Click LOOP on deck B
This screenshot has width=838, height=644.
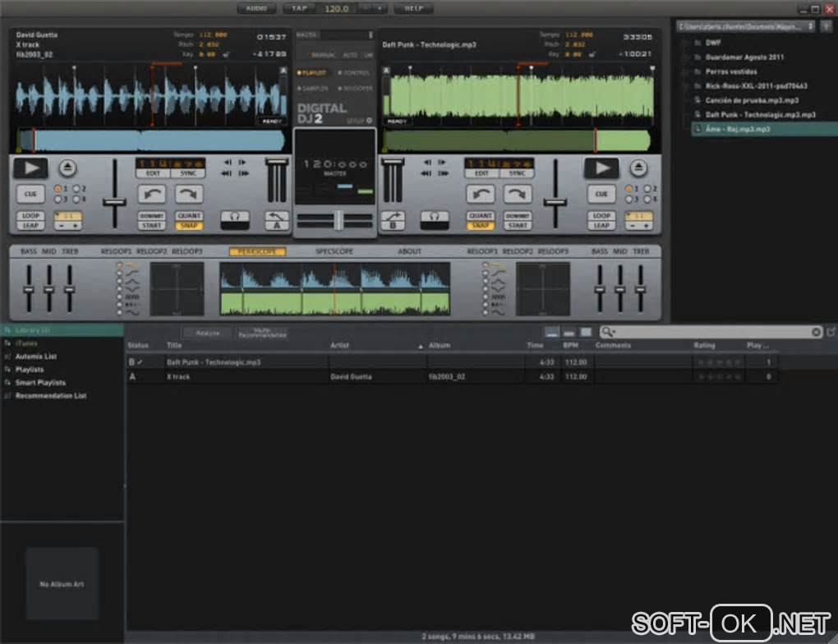click(601, 215)
